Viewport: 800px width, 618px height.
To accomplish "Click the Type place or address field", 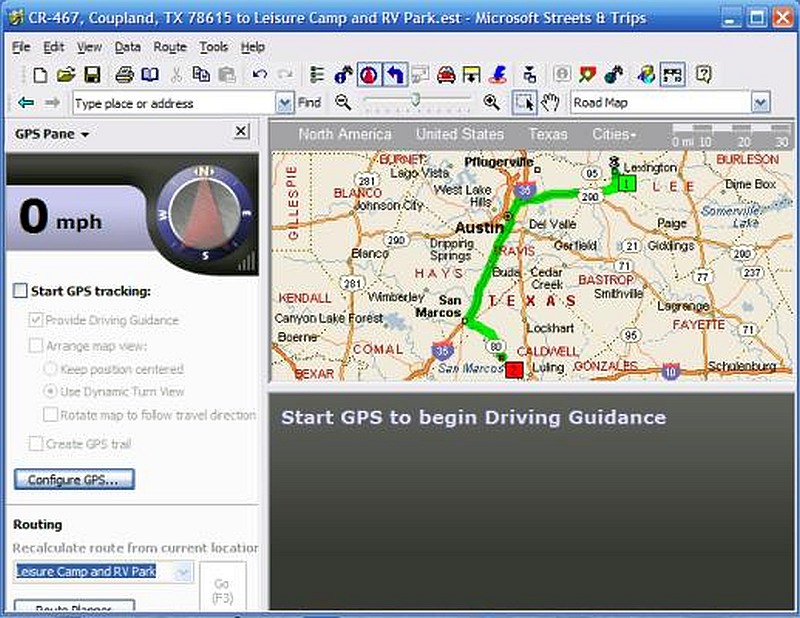I will click(x=174, y=103).
